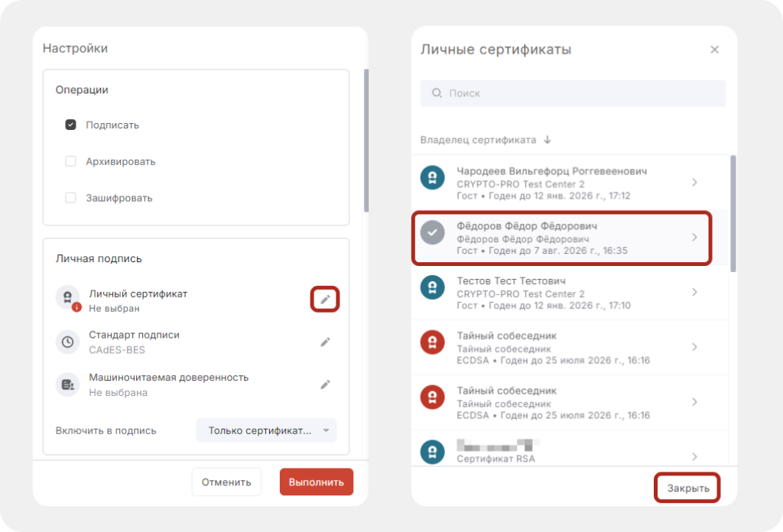Enable the Архивировать option
This screenshot has width=783, height=532.
click(x=70, y=161)
